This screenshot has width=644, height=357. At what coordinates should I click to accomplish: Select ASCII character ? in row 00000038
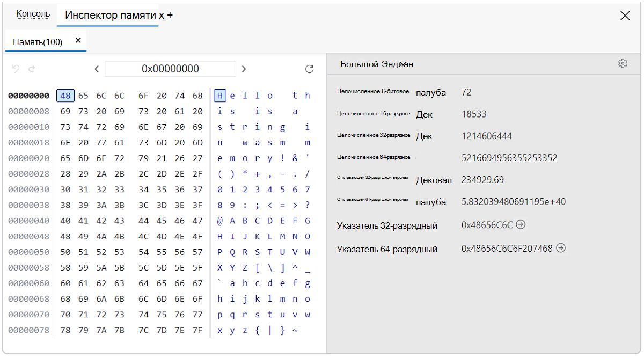point(308,205)
